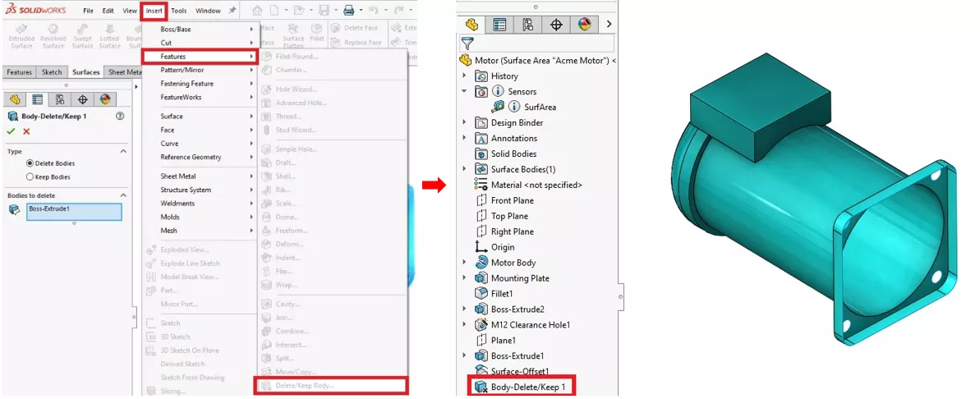Image resolution: width=980 pixels, height=399 pixels.
Task: Choose Cut submenu in Insert menu
Action: pyautogui.click(x=200, y=43)
